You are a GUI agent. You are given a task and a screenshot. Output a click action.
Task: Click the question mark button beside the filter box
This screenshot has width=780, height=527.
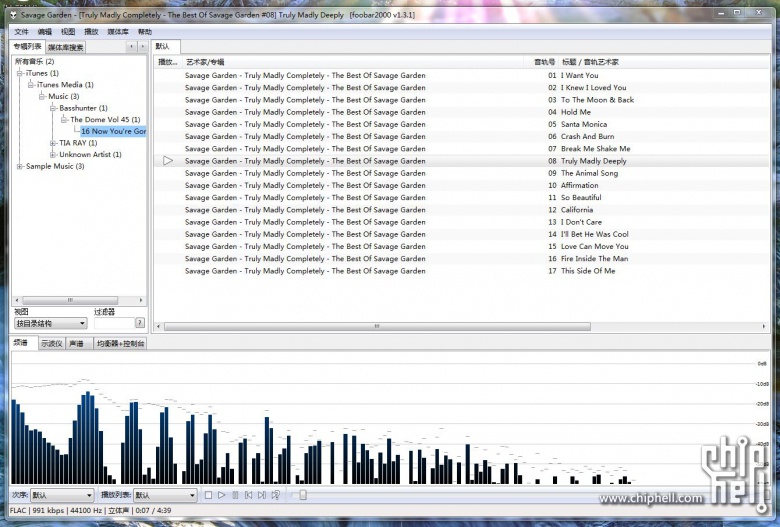[x=140, y=323]
